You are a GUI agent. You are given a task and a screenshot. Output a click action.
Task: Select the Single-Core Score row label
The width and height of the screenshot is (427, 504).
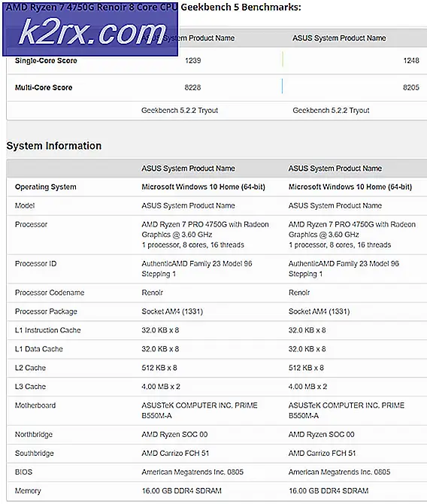pos(46,60)
